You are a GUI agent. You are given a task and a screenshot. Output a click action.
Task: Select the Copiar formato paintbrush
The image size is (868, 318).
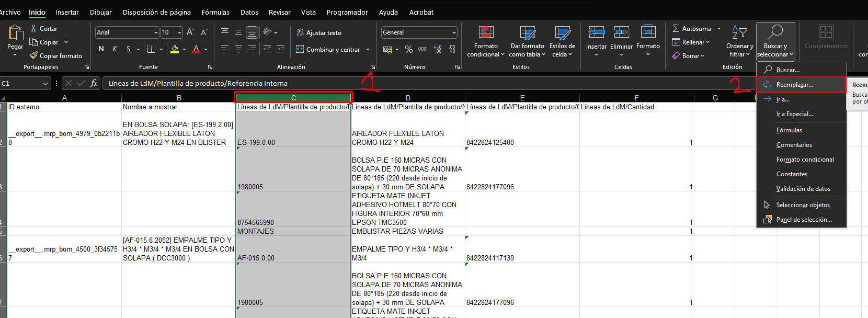pos(34,55)
